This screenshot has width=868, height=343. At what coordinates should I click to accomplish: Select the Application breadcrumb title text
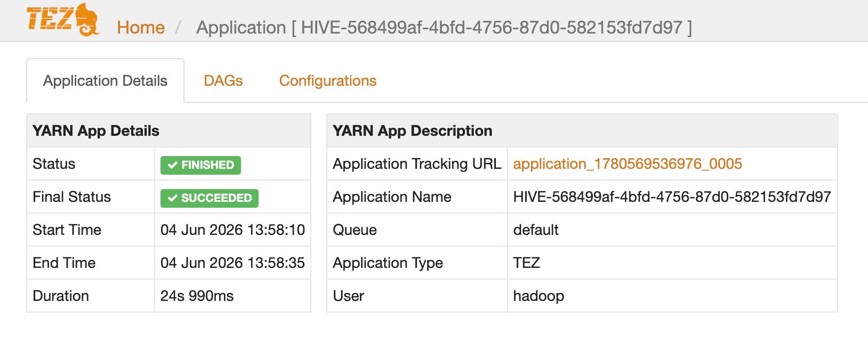point(444,28)
